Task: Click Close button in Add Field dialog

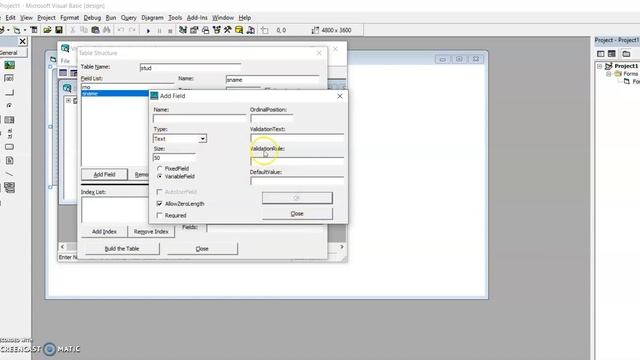Action: (x=297, y=213)
